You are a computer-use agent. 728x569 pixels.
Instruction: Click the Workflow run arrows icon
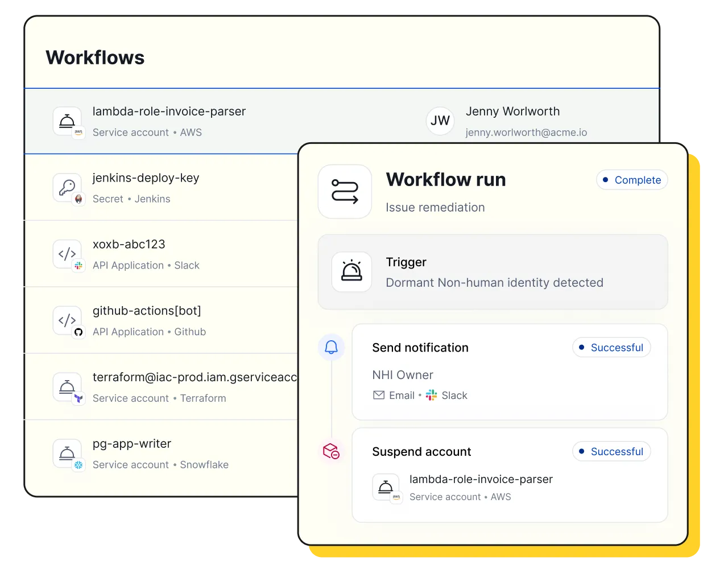345,191
